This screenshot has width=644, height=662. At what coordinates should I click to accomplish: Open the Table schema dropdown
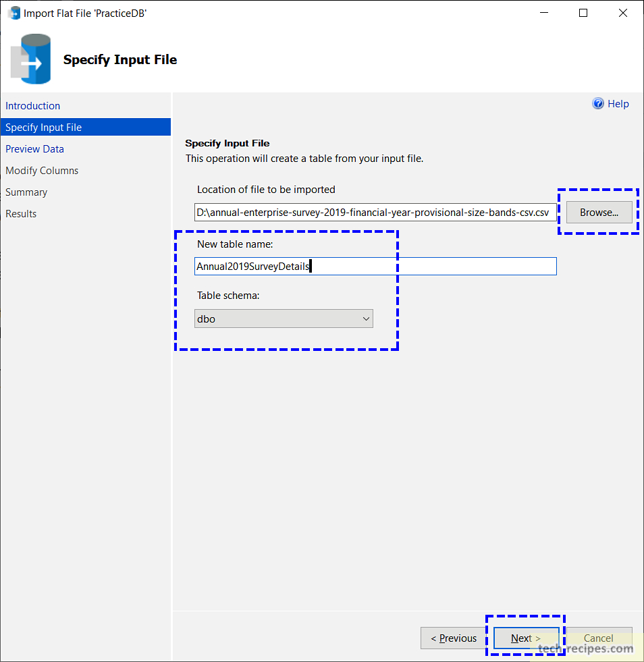click(283, 318)
